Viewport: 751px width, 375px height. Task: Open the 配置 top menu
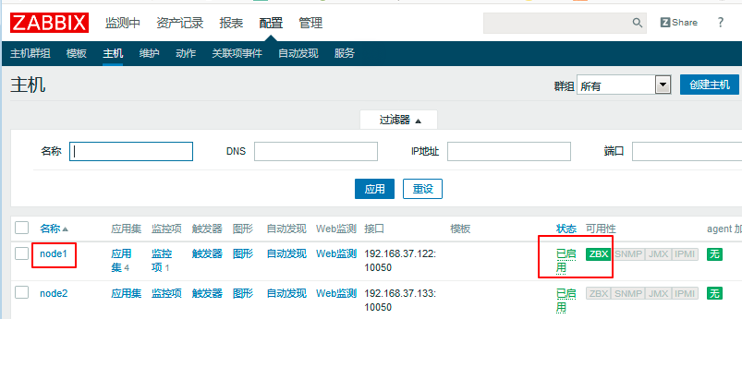tap(271, 23)
